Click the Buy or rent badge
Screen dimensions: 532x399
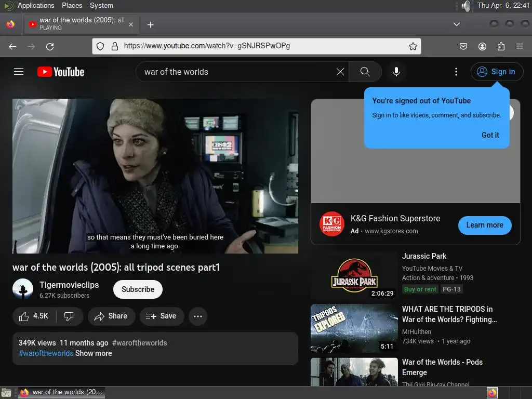pyautogui.click(x=420, y=289)
